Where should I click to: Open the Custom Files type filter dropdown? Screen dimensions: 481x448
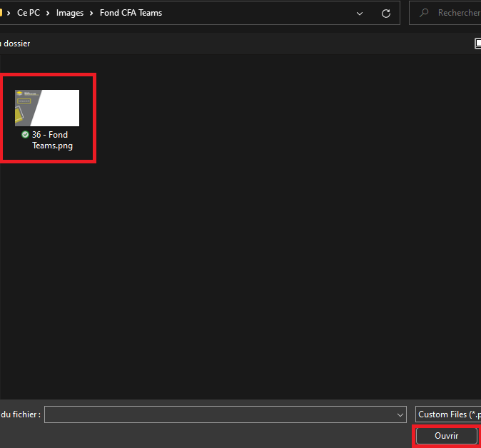pos(448,414)
